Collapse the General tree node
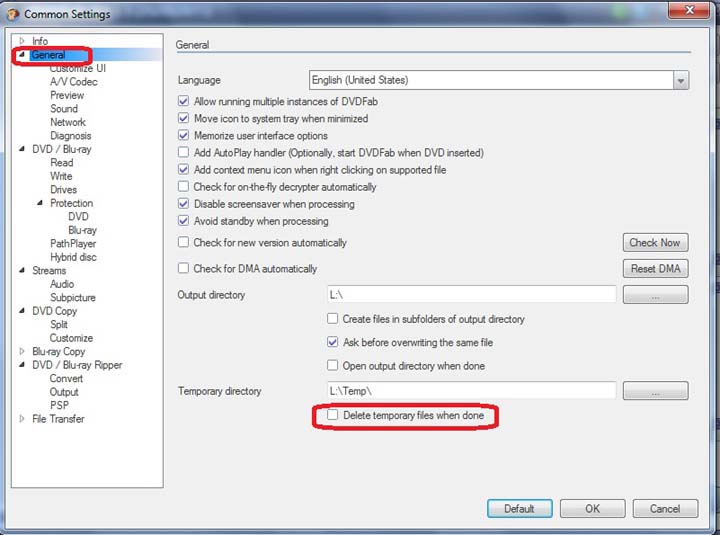This screenshot has width=720, height=535. coord(22,55)
